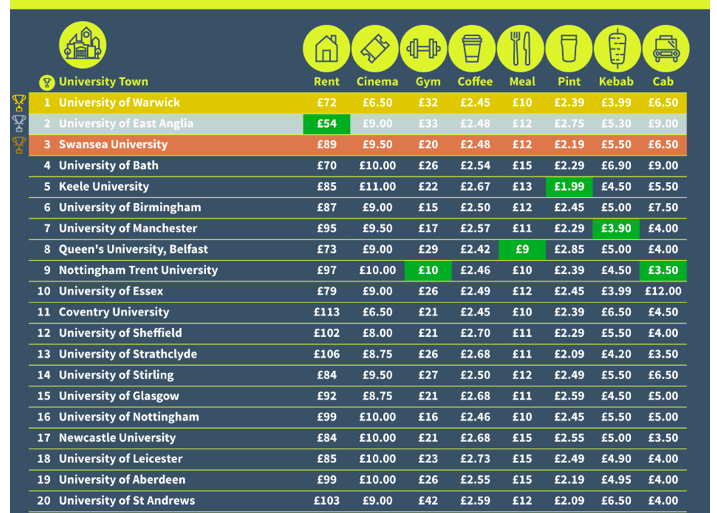Click the Pint glass icon

tap(569, 48)
